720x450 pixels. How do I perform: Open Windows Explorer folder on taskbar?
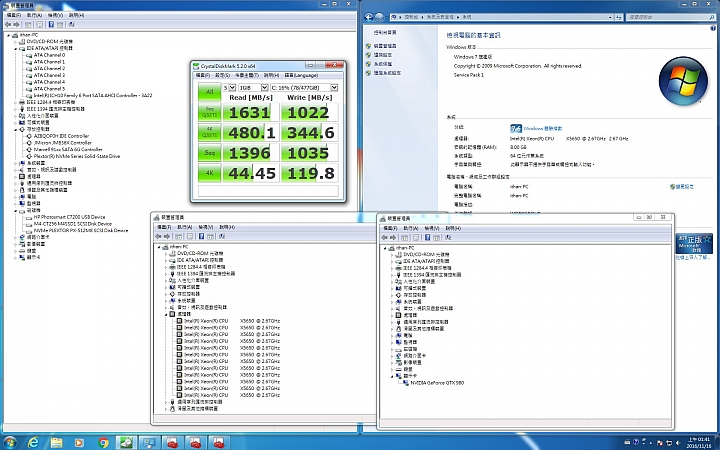click(56, 443)
